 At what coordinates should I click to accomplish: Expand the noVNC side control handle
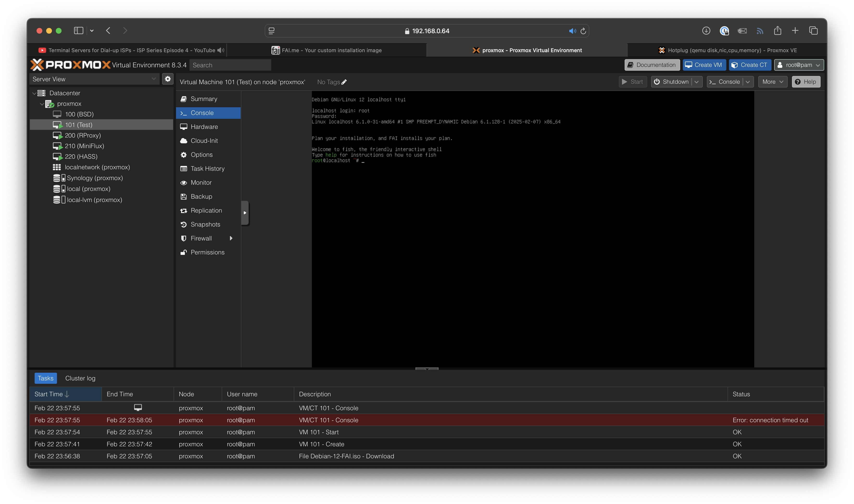point(245,213)
